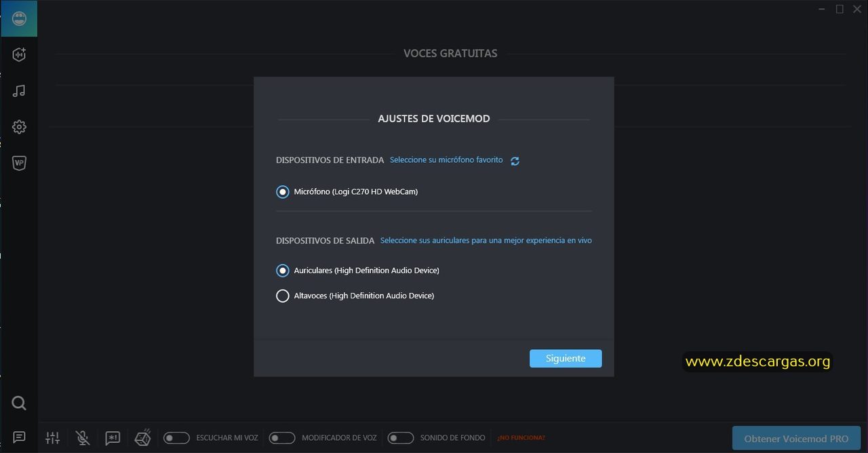Click the Siguiente button
The height and width of the screenshot is (453, 868).
[x=566, y=359]
